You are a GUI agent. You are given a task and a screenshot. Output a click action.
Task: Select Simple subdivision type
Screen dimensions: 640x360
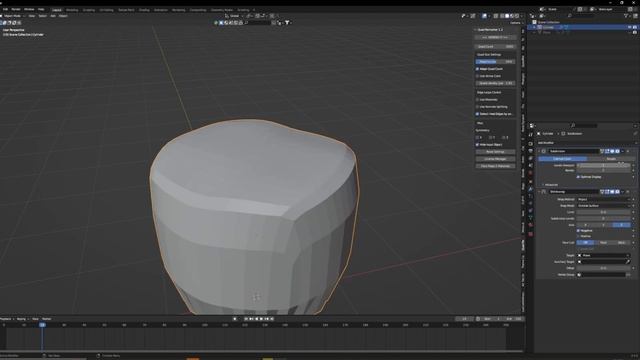[x=611, y=159]
